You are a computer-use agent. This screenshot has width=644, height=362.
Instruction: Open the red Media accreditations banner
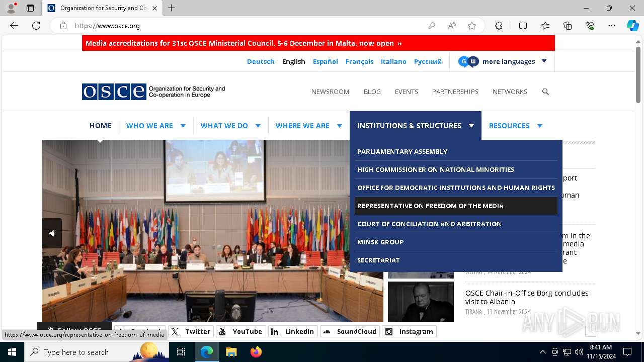click(x=318, y=43)
